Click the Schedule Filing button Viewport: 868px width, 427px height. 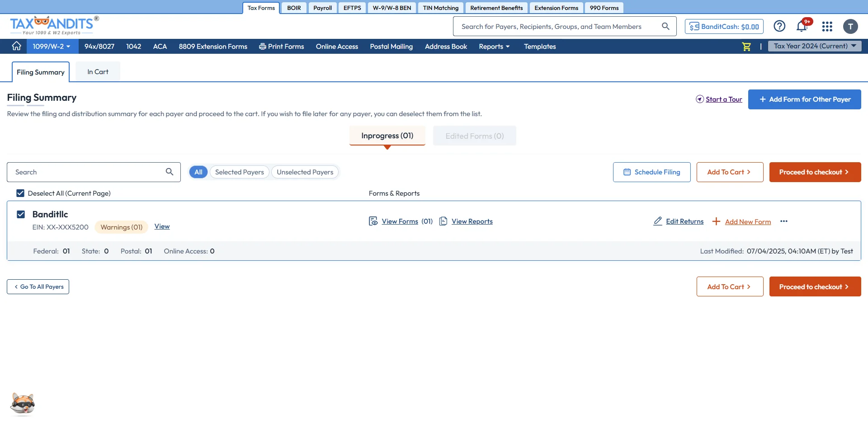point(652,172)
